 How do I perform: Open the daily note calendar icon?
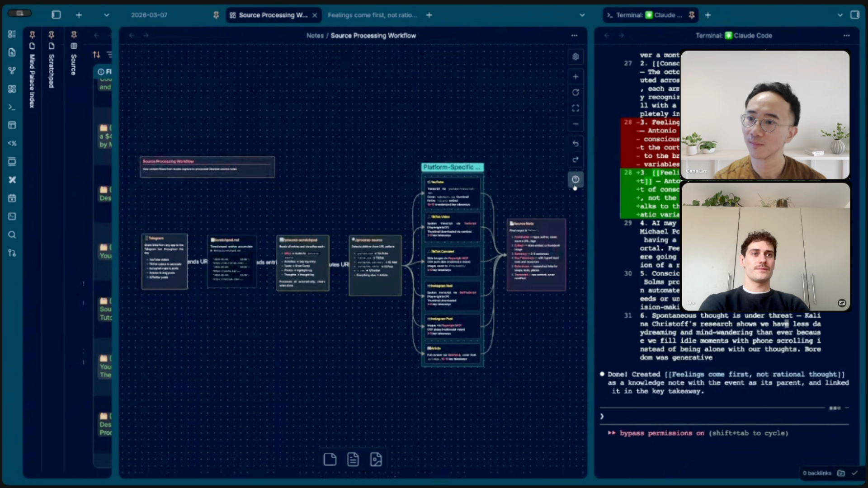(x=12, y=198)
